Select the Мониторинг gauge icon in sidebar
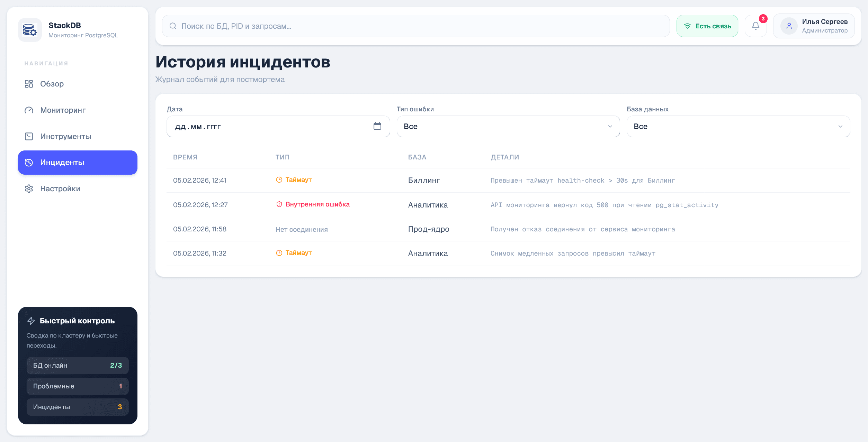 click(29, 110)
